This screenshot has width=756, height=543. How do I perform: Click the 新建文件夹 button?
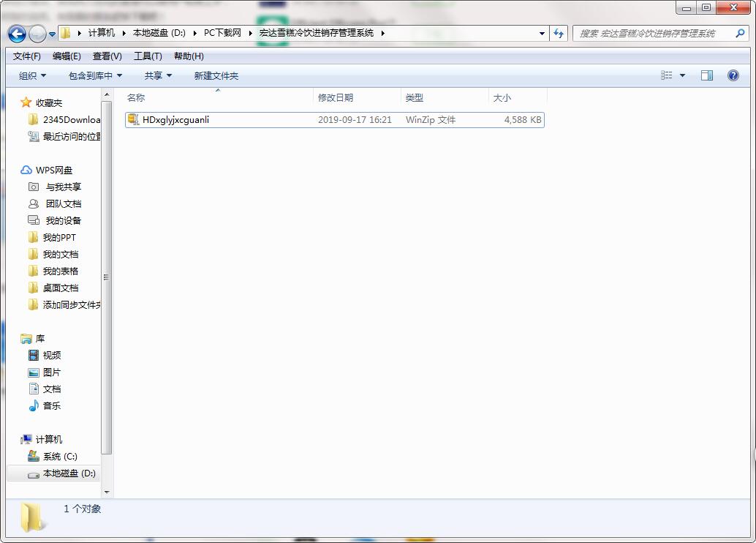216,75
